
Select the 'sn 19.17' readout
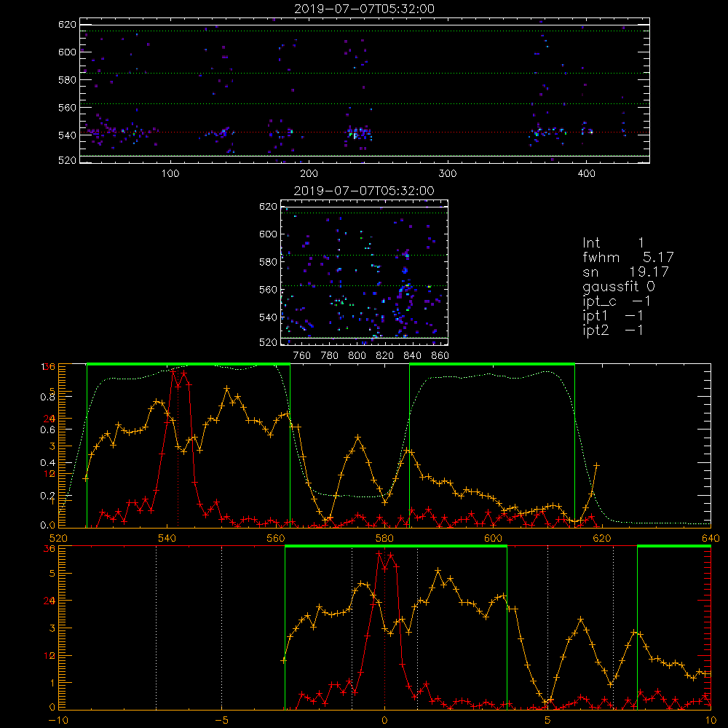(625, 272)
